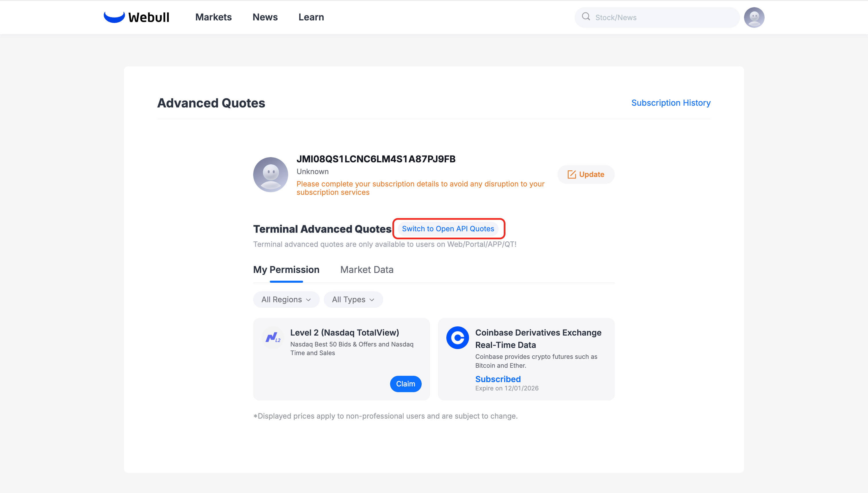Image resolution: width=868 pixels, height=493 pixels.
Task: Click the Terminal Advanced Quotes heading
Action: click(322, 229)
